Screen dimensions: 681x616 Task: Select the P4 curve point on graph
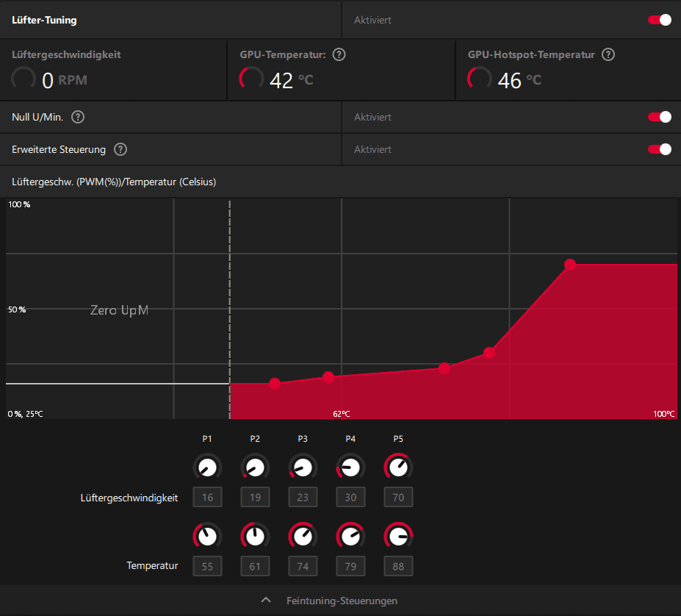(x=489, y=353)
